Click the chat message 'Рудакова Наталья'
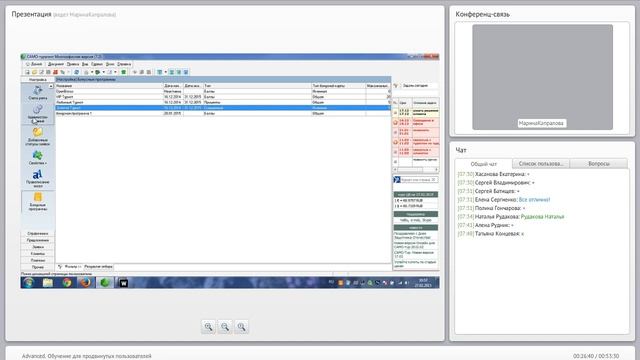Viewport: 640px width, 360px height. coord(542,217)
